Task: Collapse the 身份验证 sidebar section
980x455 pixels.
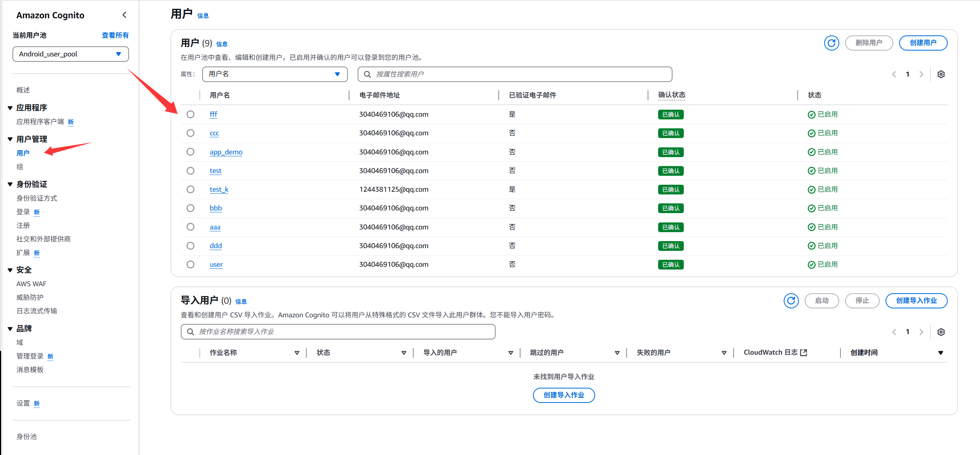Action: pyautogui.click(x=10, y=184)
